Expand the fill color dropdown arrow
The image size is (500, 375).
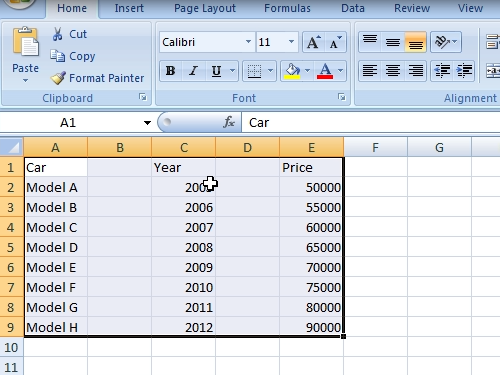point(308,71)
